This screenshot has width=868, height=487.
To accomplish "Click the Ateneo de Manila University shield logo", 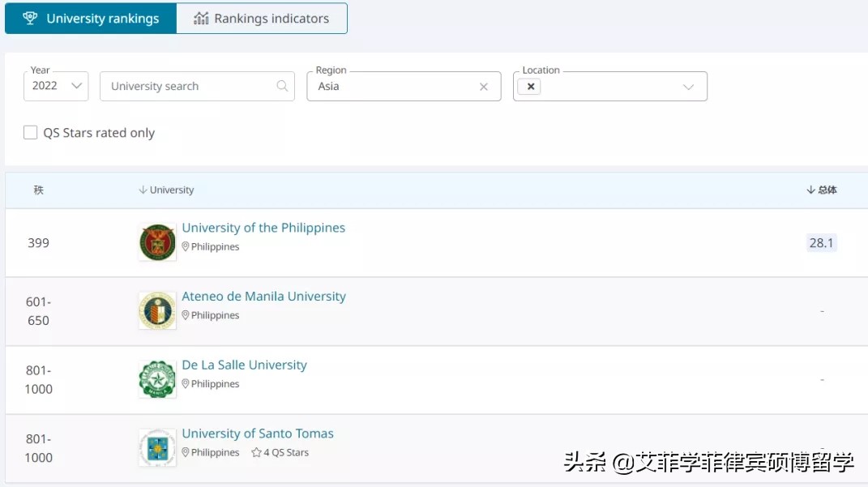I will (156, 310).
